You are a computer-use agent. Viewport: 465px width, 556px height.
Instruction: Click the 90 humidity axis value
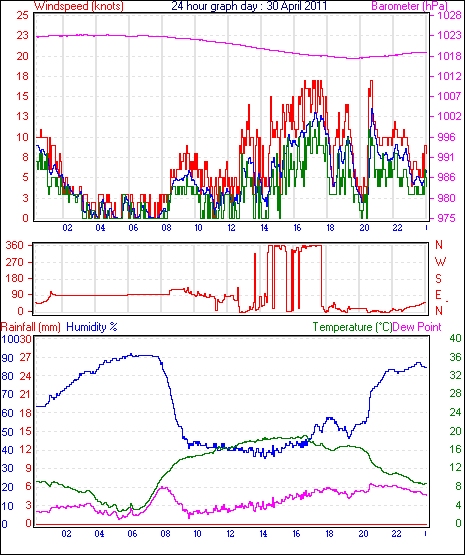(7, 358)
